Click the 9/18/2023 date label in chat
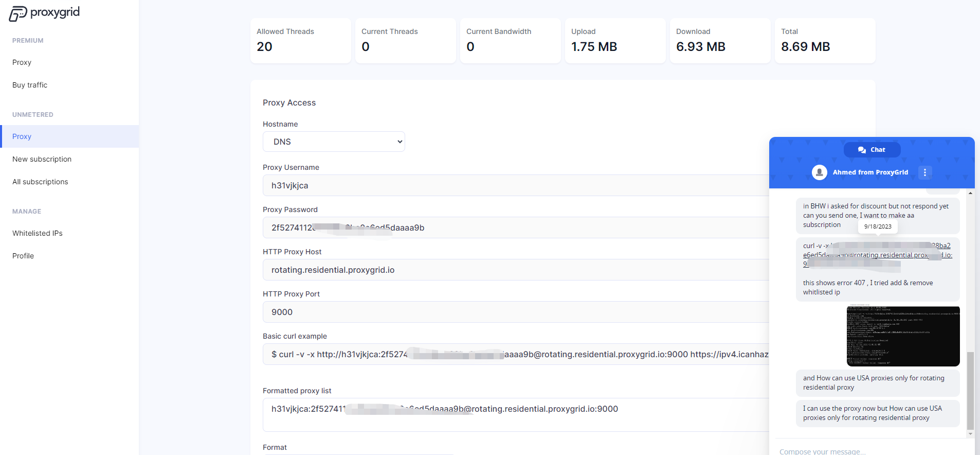The image size is (980, 455). [x=878, y=226]
